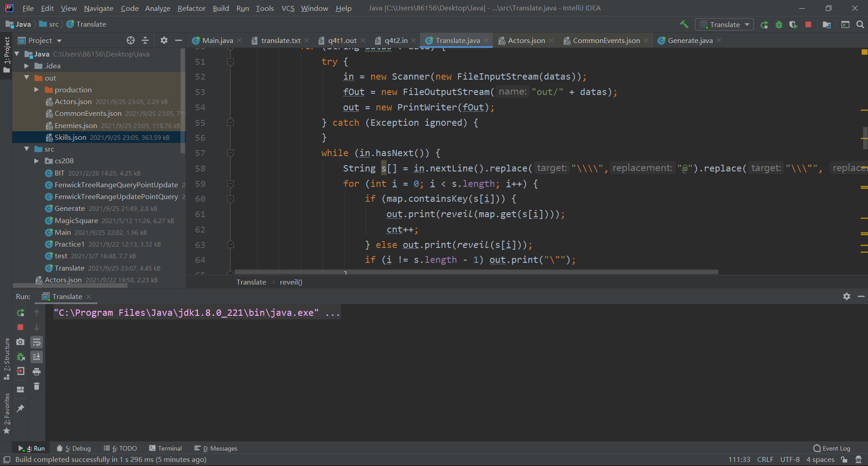Switch to Generate.java tab
The height and width of the screenshot is (466, 868).
click(690, 40)
